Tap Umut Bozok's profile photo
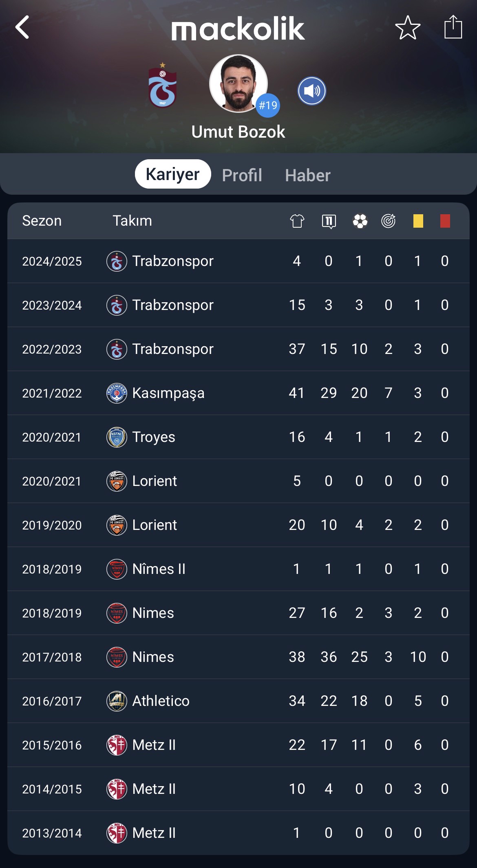Viewport: 477px width, 868px height. click(238, 84)
